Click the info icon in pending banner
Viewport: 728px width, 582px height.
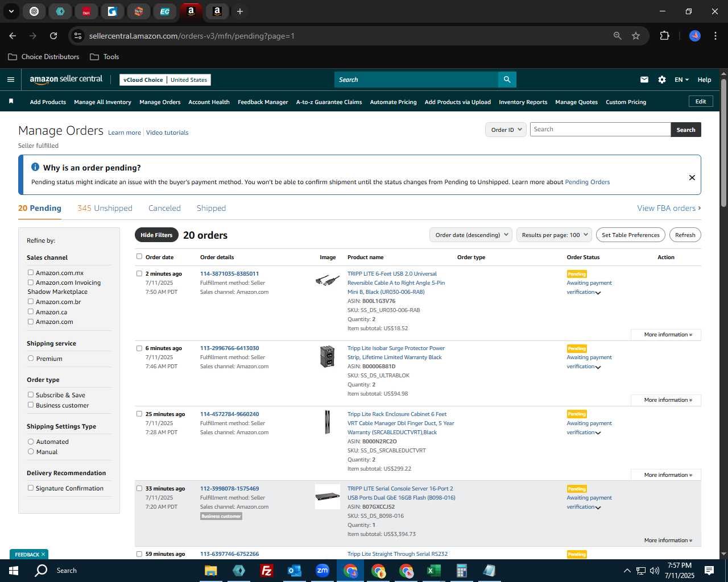[35, 167]
